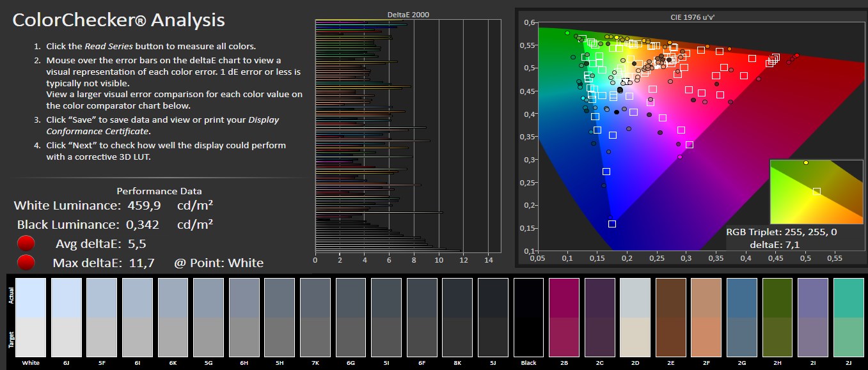This screenshot has height=370, width=868.
Task: Choose the 7K gray swatch
Action: point(315,317)
